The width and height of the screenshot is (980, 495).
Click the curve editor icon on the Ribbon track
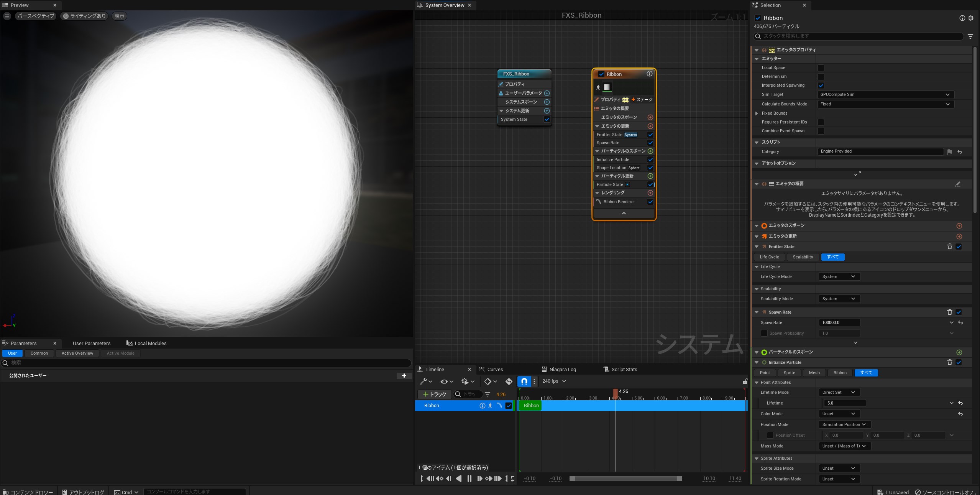[499, 405]
